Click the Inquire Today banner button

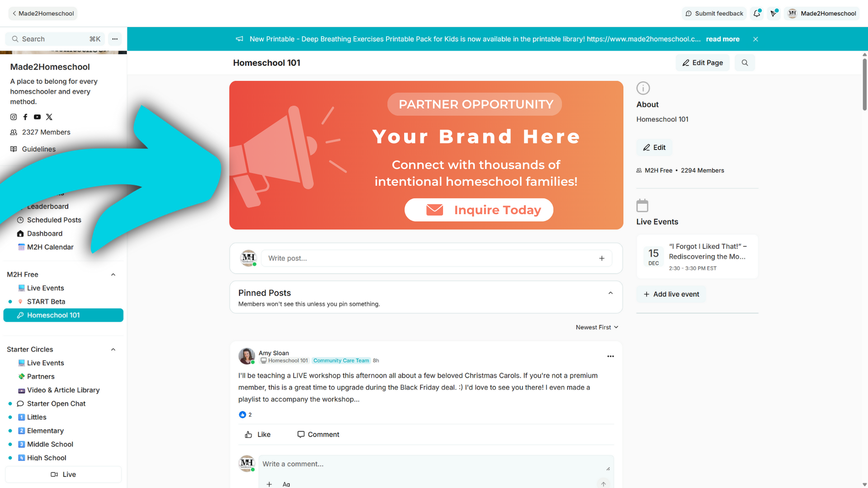(479, 210)
